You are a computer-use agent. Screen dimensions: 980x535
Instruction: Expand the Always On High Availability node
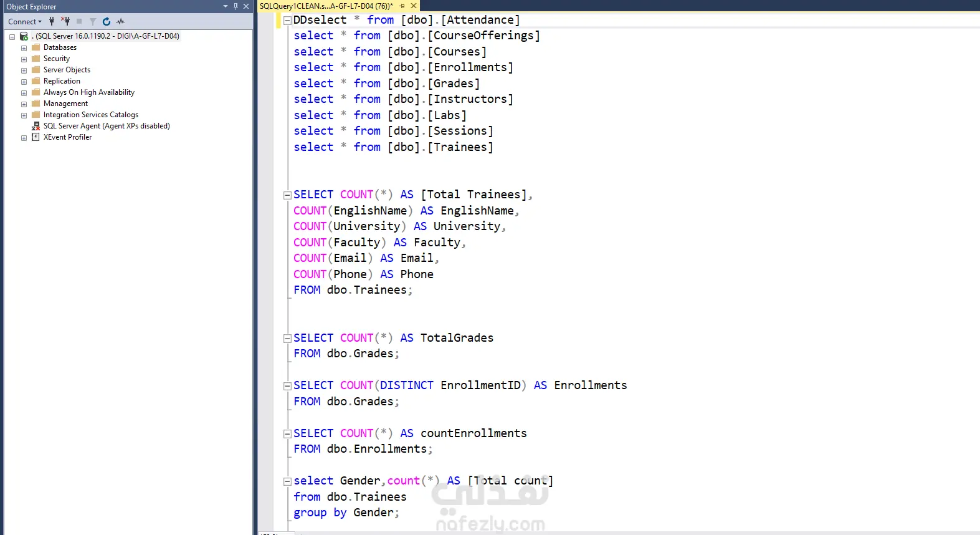point(24,93)
